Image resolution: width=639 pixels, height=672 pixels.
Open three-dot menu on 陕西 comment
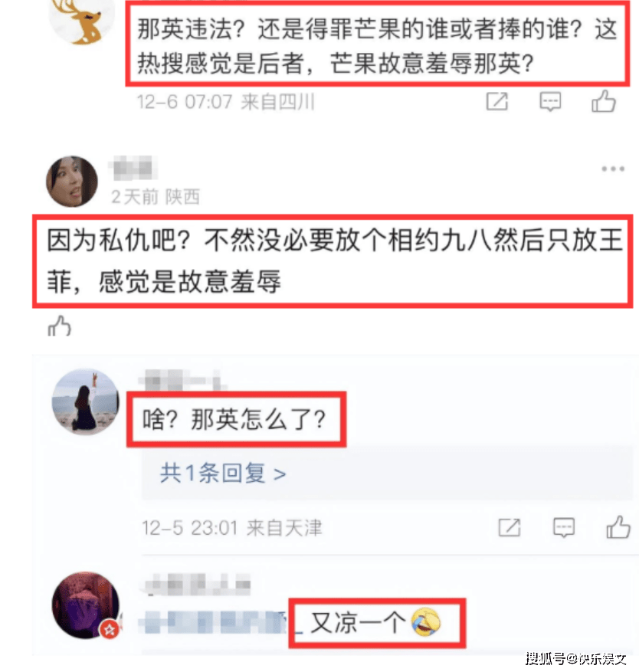[612, 169]
